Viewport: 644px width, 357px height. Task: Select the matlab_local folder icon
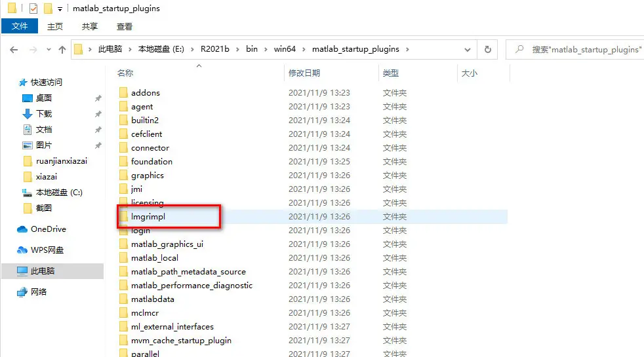tap(123, 257)
